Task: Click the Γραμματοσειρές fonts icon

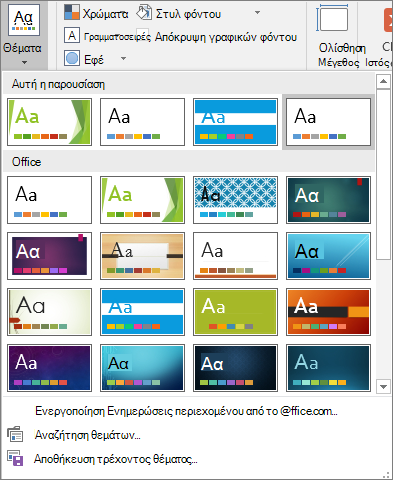Action: tap(72, 35)
